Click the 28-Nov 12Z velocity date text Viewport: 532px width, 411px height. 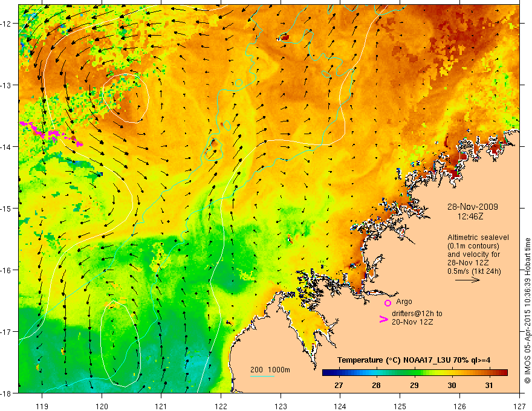click(468, 263)
